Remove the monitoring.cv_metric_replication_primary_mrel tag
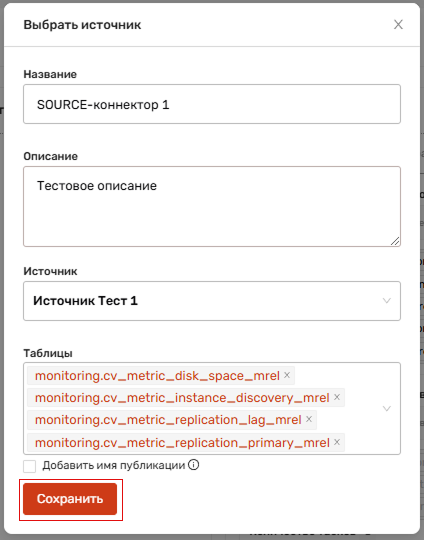Screen dimensions: 424x540 [x=337, y=442]
